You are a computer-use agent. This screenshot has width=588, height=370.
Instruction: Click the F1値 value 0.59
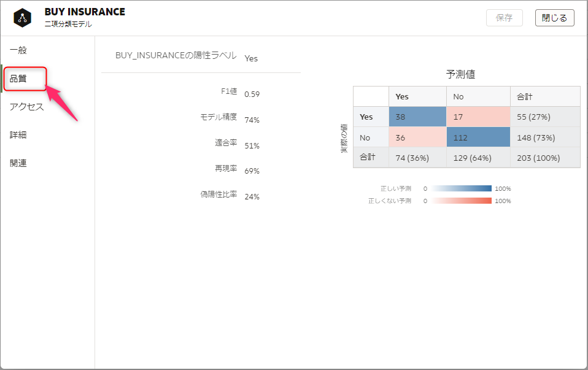[252, 94]
